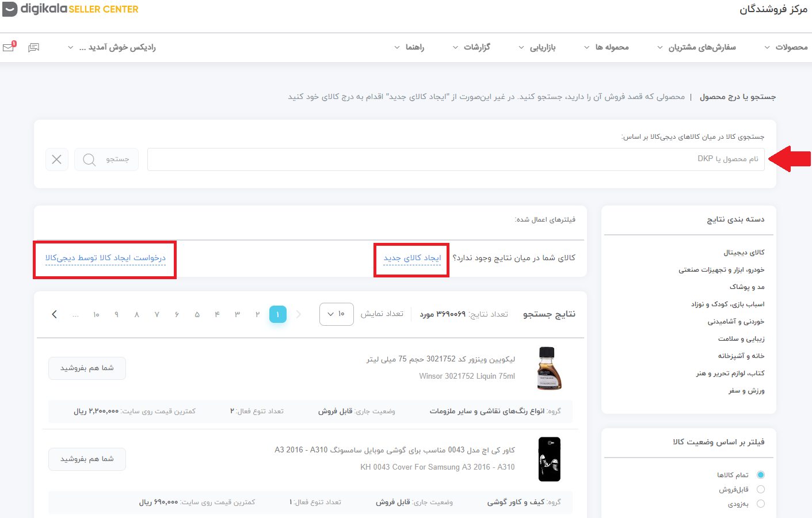Screen dimensions: 812x518
Task: Go to results page ۵
Action: 197,314
